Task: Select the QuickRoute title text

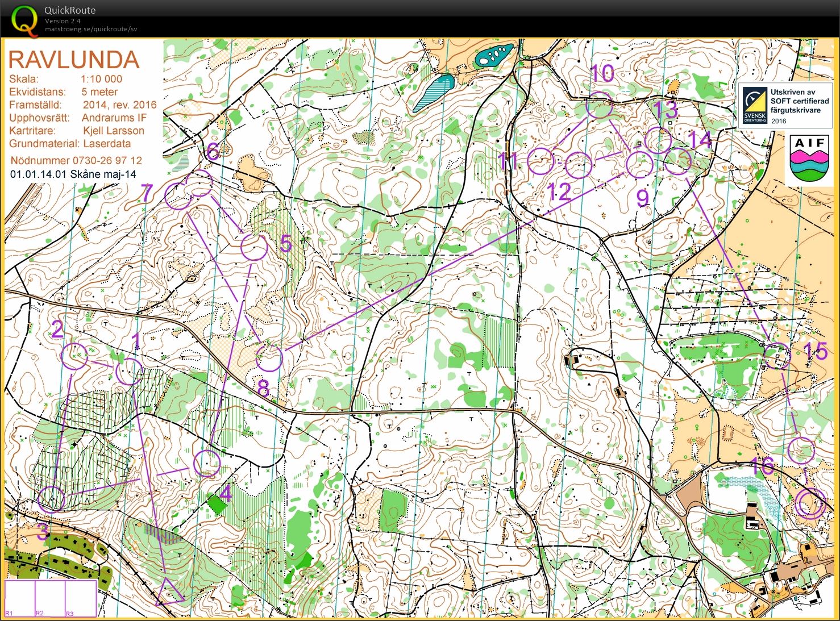Action: coord(70,10)
